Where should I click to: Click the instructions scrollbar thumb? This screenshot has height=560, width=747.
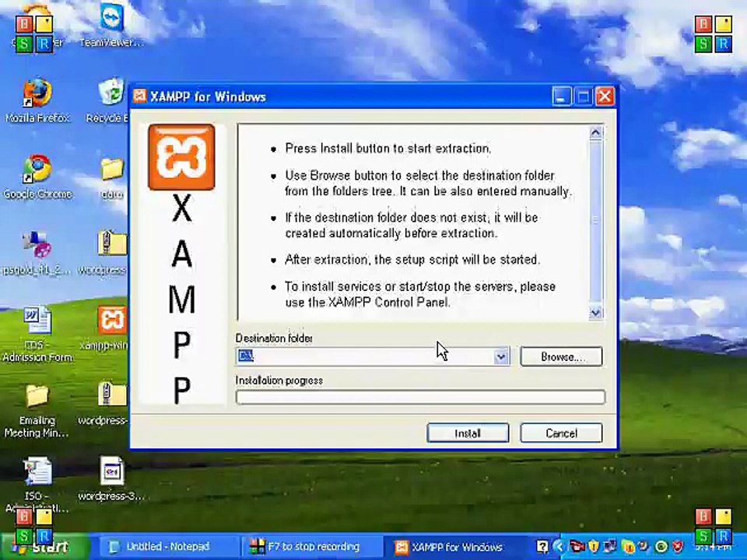click(x=595, y=222)
